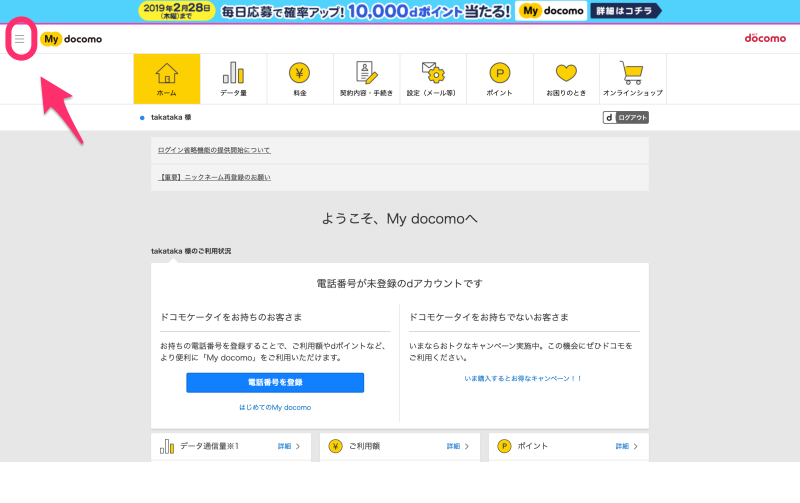This screenshot has width=800, height=503.
Task: Open the 設定(メール等) settings tab
Action: point(433,79)
